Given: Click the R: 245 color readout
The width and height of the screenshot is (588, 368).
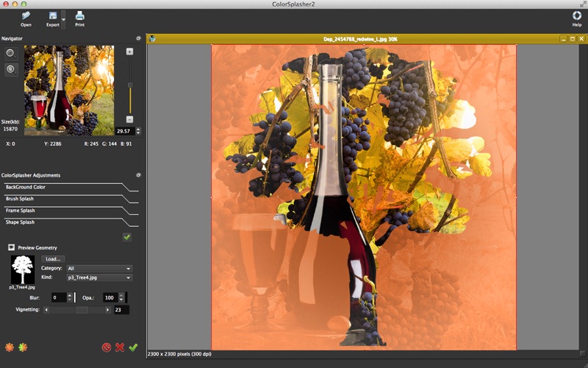Looking at the screenshot, I should pos(91,144).
